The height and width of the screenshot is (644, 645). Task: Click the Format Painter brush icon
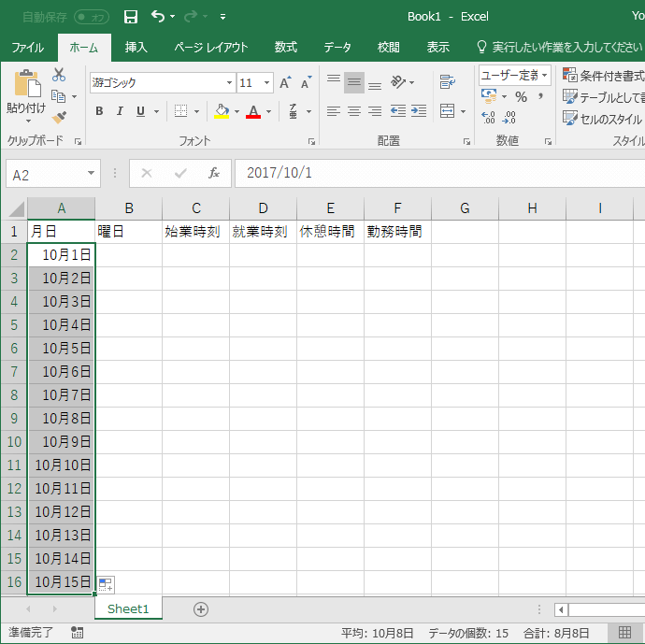tap(59, 118)
